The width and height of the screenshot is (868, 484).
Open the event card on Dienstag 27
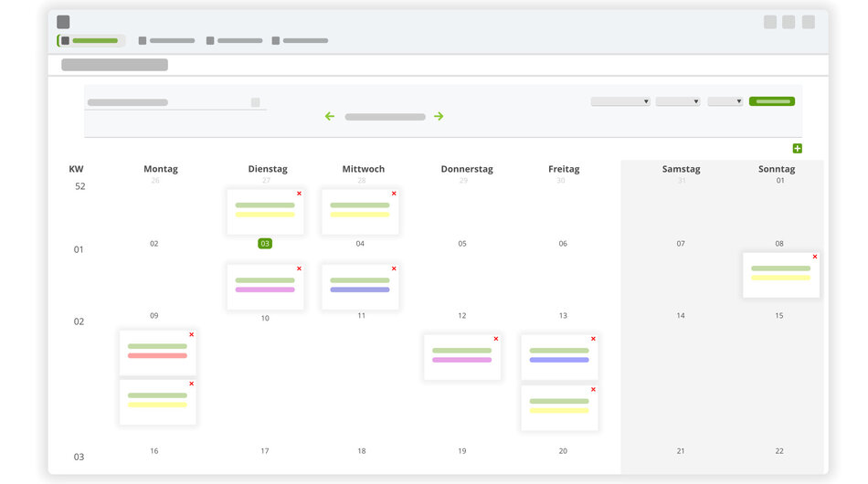pos(265,212)
